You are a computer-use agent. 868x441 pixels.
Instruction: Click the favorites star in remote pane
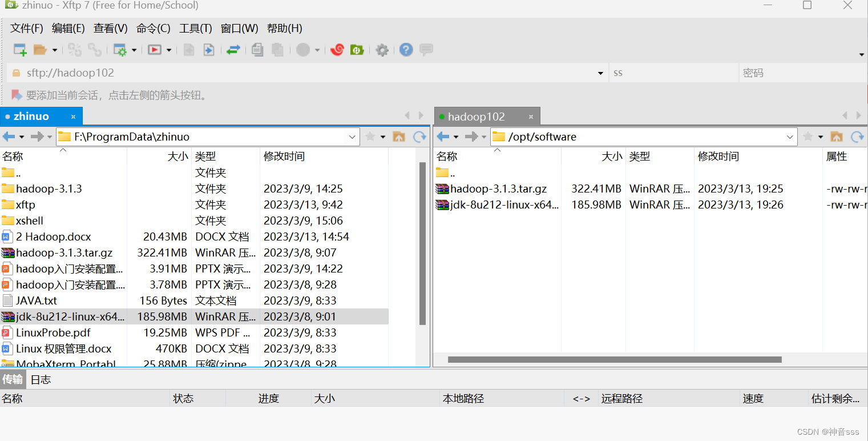click(x=808, y=137)
